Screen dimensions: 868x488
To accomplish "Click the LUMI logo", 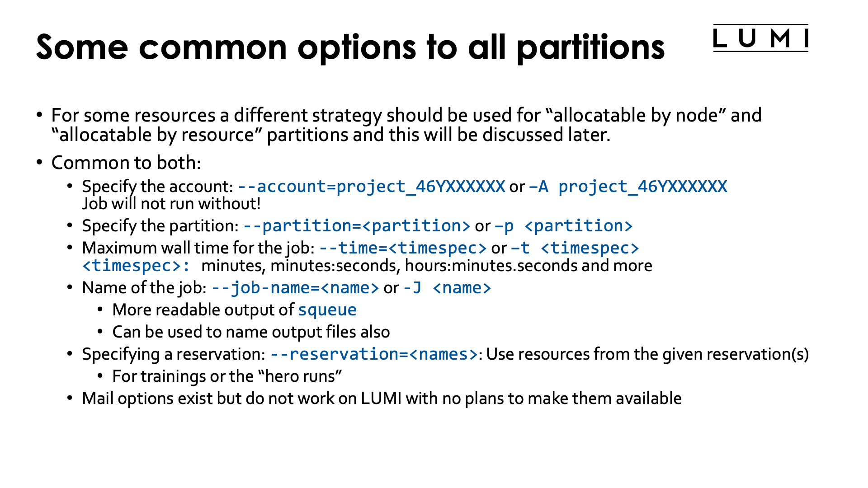I will pos(760,38).
